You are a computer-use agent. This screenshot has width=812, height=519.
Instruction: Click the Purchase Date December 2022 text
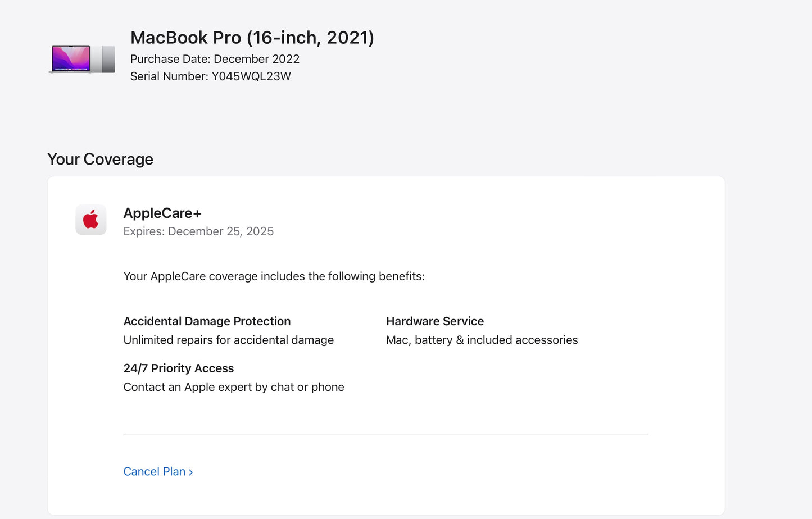tap(215, 59)
